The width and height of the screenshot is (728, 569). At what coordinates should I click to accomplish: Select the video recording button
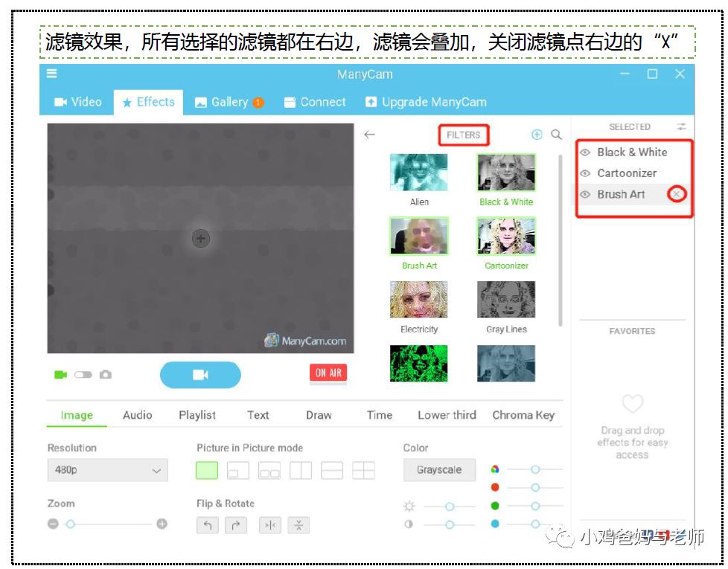pyautogui.click(x=199, y=375)
